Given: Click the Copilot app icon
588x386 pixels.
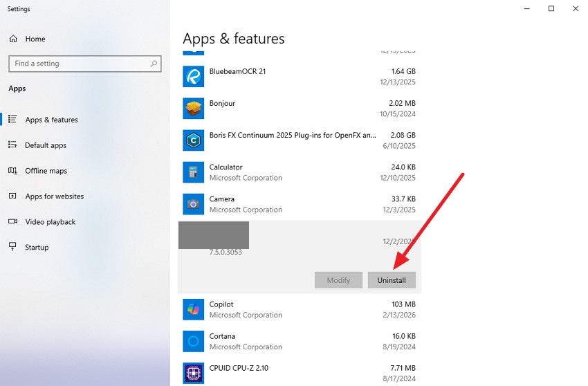Looking at the screenshot, I should pyautogui.click(x=194, y=309).
